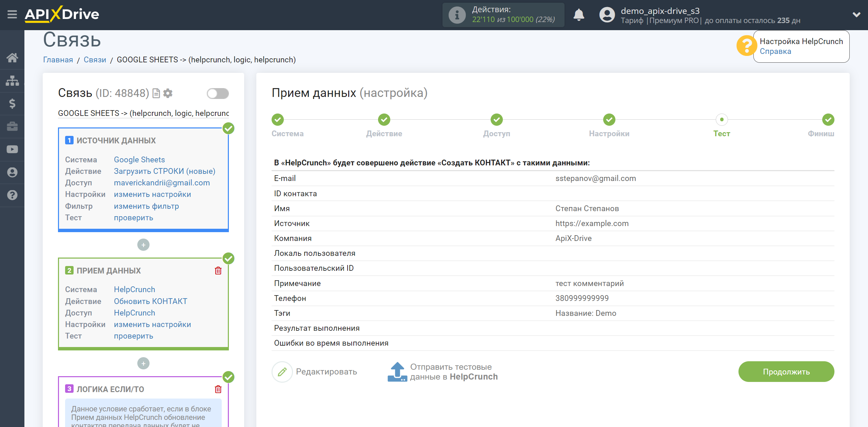This screenshot has height=427, width=868.
Task: Open Google Sheets system link
Action: click(x=139, y=160)
